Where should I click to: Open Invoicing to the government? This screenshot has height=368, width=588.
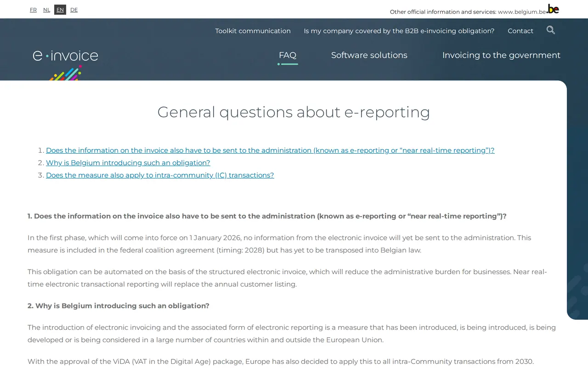coord(501,55)
